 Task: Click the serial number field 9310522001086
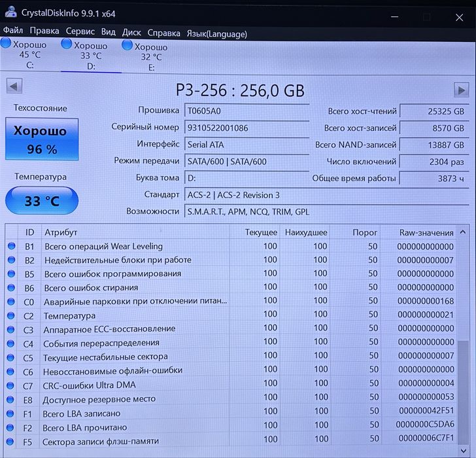[246, 128]
